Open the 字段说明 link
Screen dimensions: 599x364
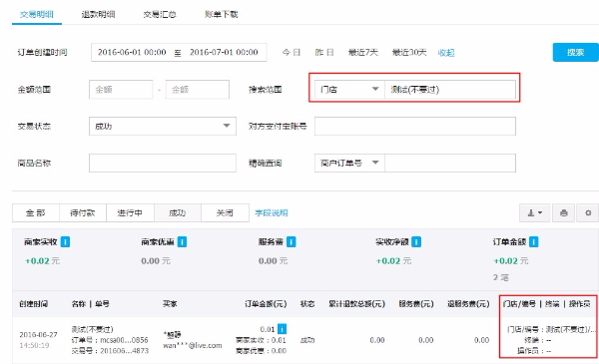click(272, 212)
